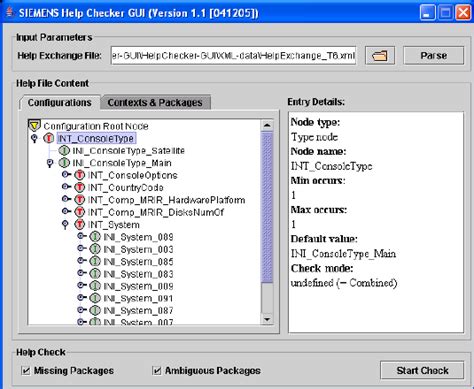The width and height of the screenshot is (474, 389).
Task: Close the Help Checker window
Action: [x=463, y=13]
